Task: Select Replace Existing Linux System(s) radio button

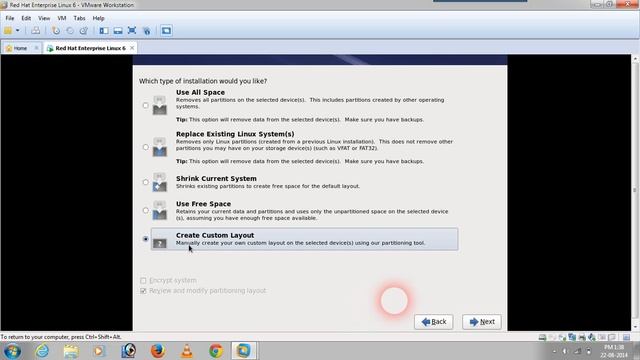Action: coord(145,147)
